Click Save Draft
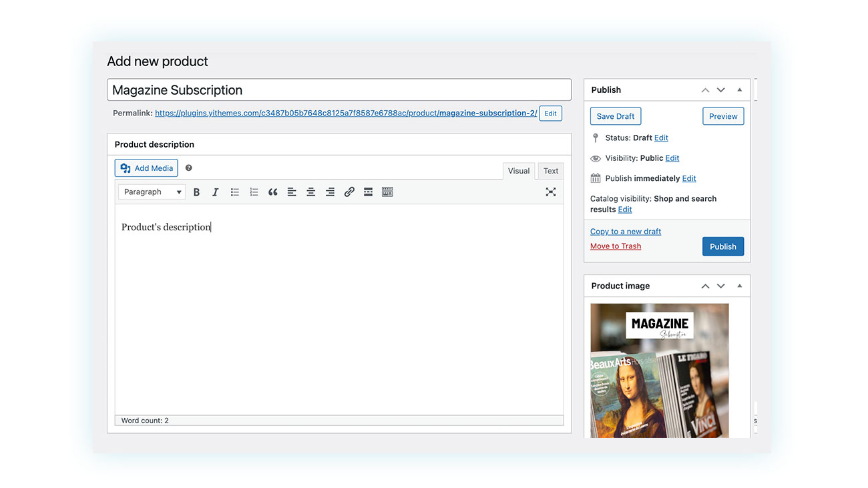 [x=616, y=116]
